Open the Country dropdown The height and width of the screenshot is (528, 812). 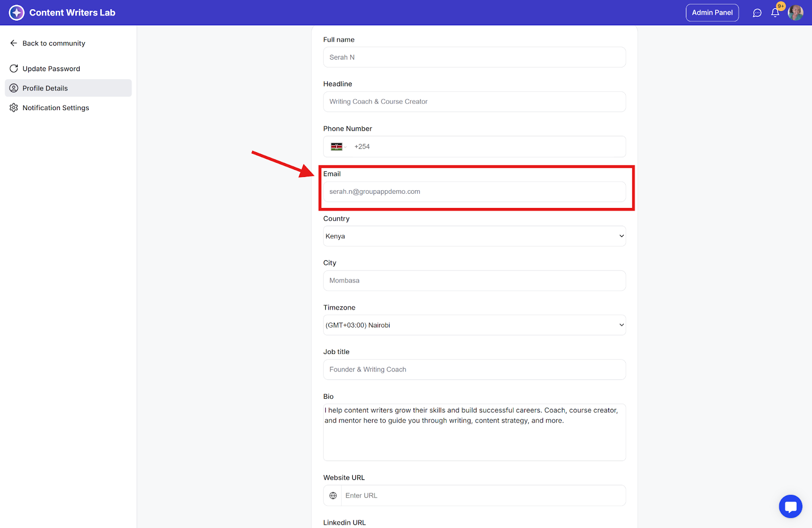coord(475,236)
